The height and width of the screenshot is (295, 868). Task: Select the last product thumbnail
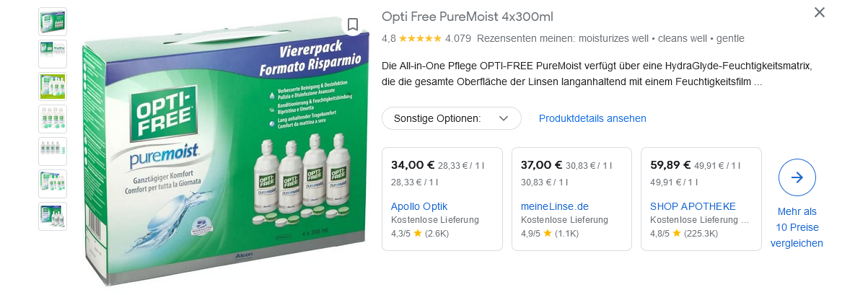[53, 216]
